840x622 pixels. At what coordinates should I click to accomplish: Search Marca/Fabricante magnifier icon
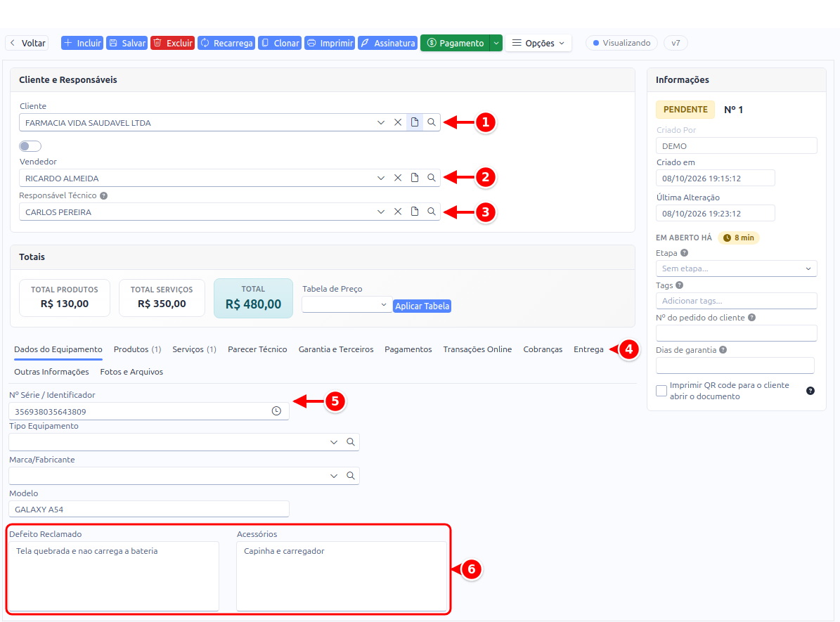[350, 476]
